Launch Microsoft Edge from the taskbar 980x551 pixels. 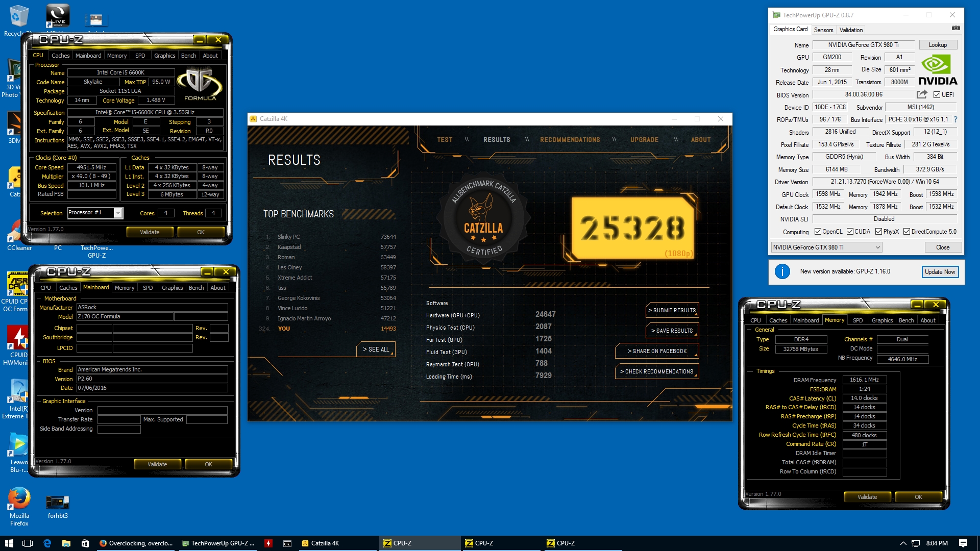47,543
